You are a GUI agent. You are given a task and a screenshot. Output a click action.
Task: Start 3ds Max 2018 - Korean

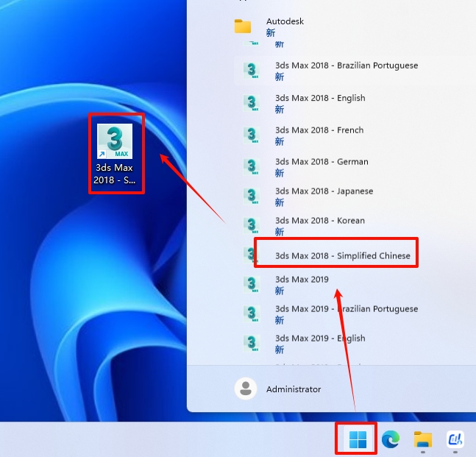point(319,221)
